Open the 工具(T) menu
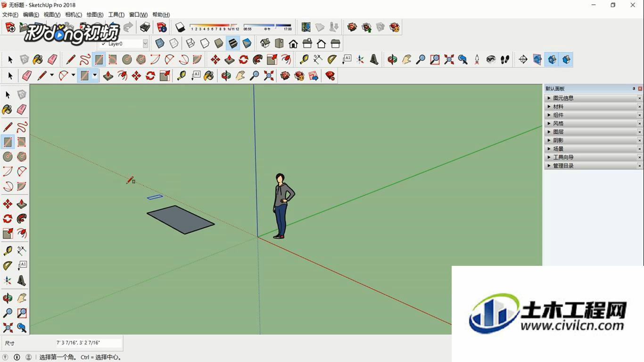The height and width of the screenshot is (362, 644). [116, 15]
